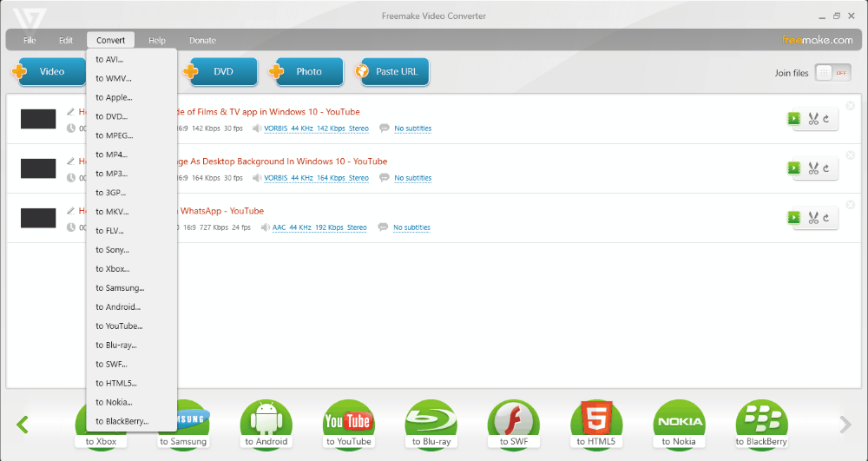This screenshot has height=461, width=868.
Task: Click the Paste URL button
Action: (x=392, y=71)
